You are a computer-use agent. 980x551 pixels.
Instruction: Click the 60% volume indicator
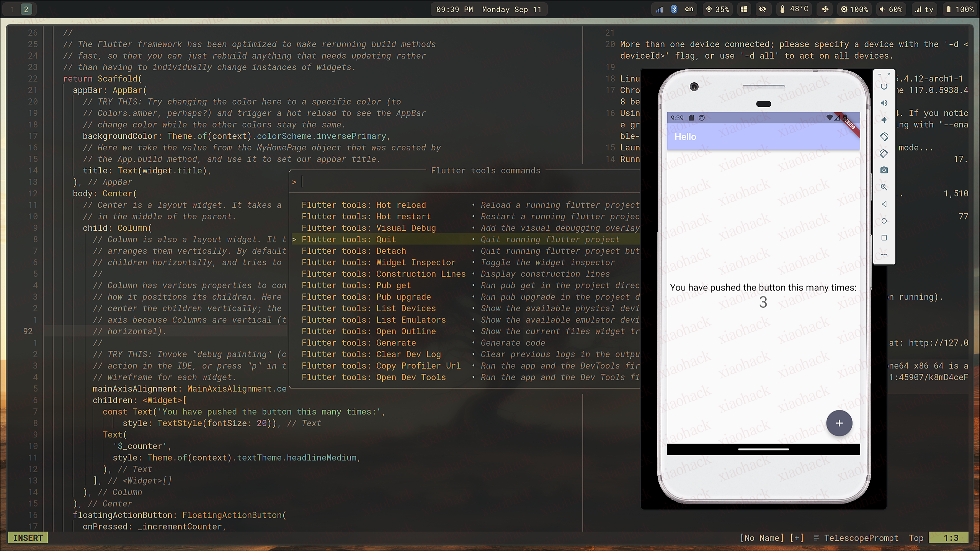tap(891, 9)
